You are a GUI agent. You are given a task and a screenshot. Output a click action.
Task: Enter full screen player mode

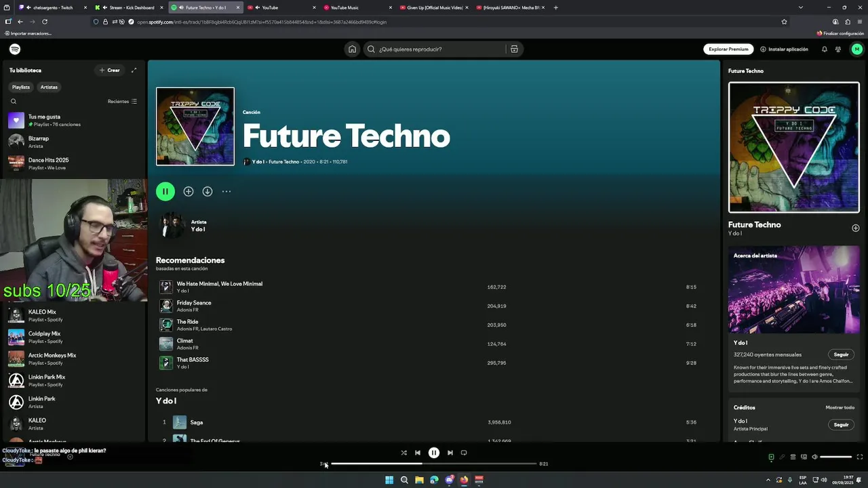point(860,457)
